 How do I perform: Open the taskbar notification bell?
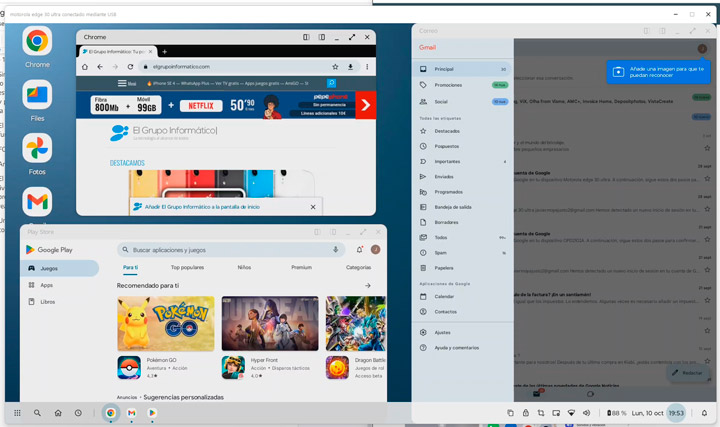pyautogui.click(x=704, y=413)
